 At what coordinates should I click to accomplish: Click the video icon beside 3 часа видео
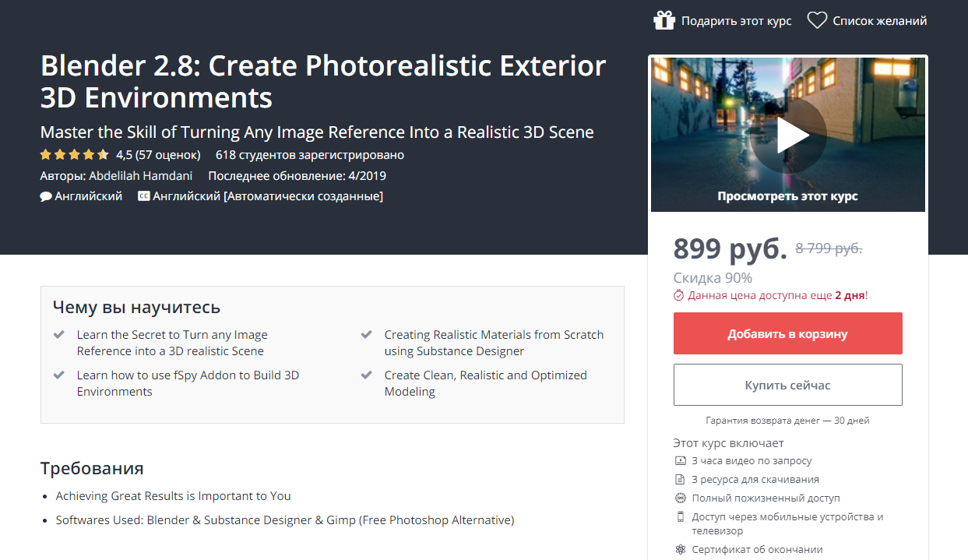[x=681, y=461]
